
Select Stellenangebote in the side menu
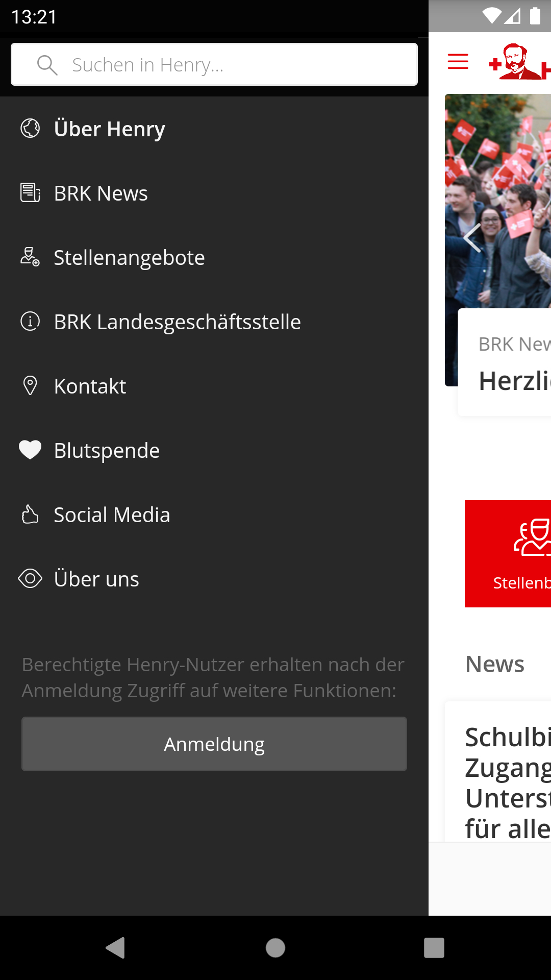(214, 257)
